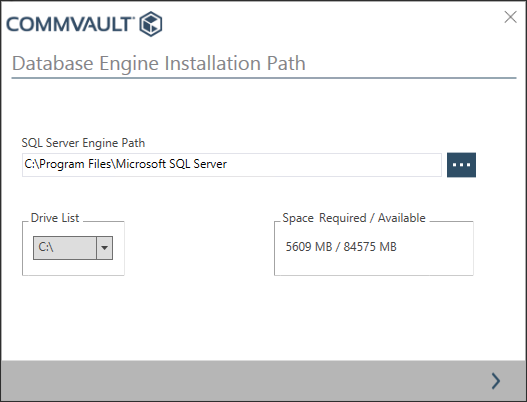Image resolution: width=527 pixels, height=402 pixels.
Task: Proceed with the next arrow icon
Action: 496,381
